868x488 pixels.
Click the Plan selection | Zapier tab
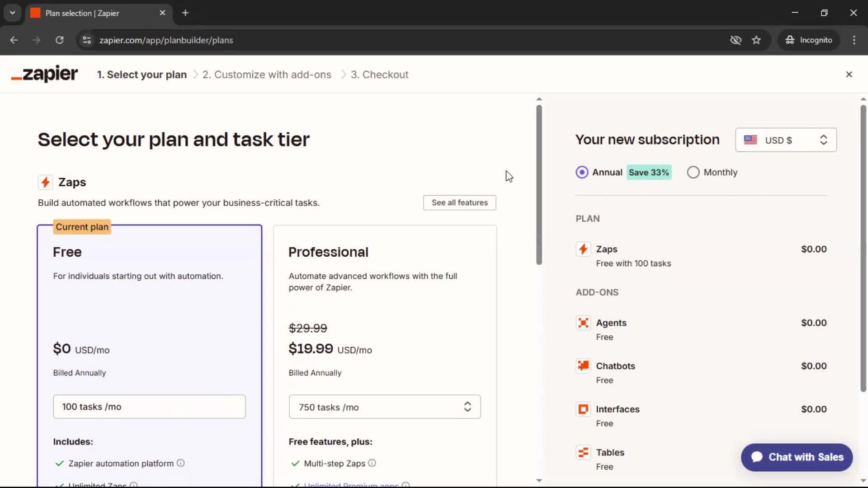coord(98,13)
